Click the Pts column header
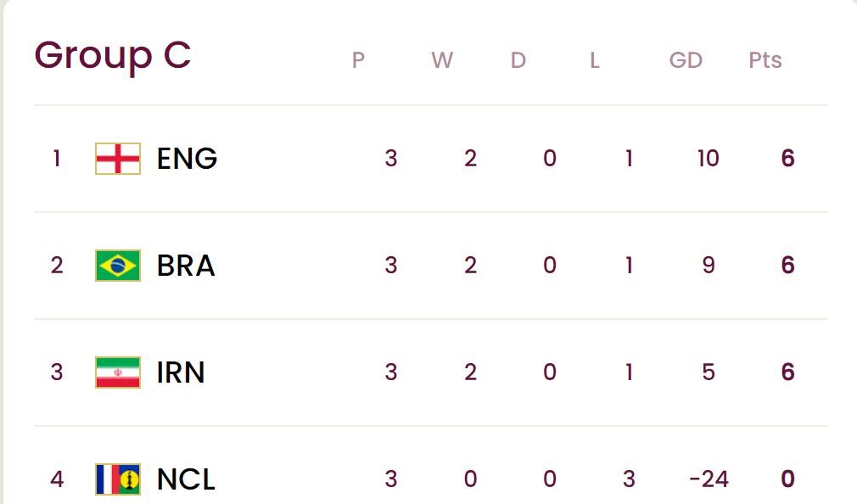This screenshot has width=857, height=504. pyautogui.click(x=765, y=60)
